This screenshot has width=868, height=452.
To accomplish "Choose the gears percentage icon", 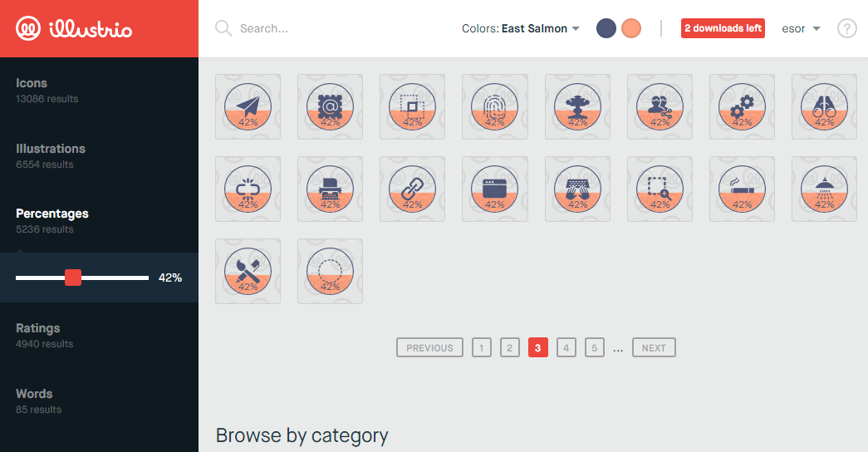I will (742, 106).
